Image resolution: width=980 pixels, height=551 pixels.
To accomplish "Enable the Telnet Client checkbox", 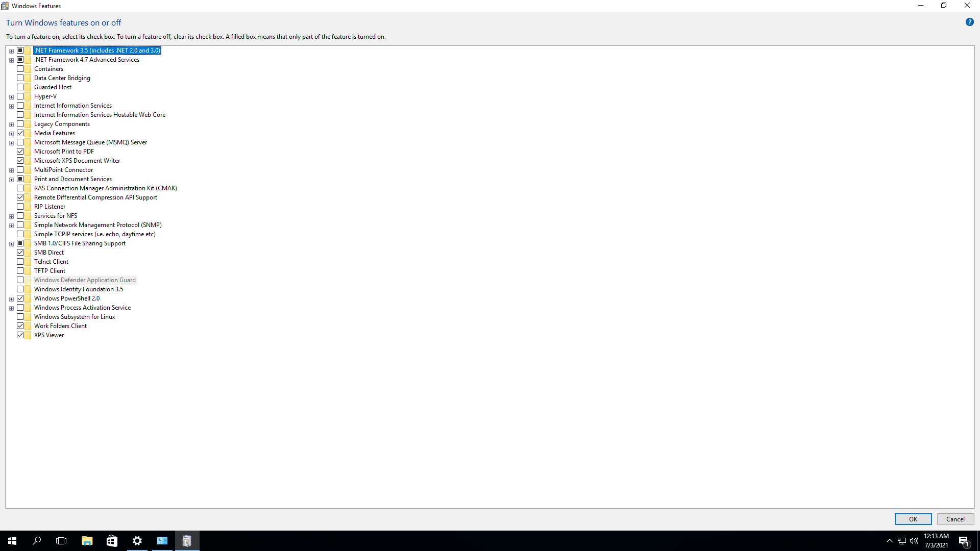I will pos(20,262).
